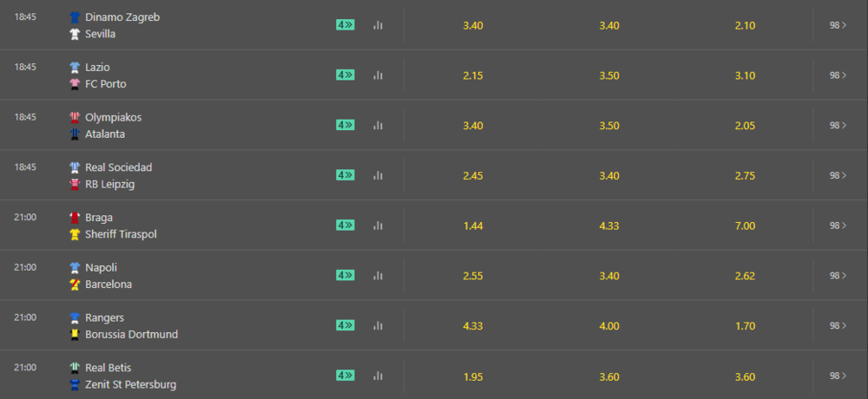This screenshot has height=399, width=868.
Task: Select home odds 2.45 for Real Sociedad
Action: click(x=473, y=176)
